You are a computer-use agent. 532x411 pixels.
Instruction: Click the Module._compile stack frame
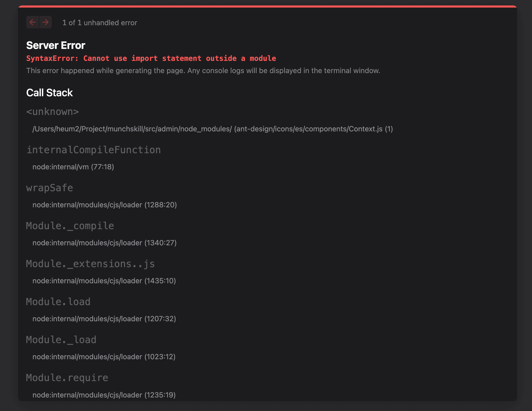point(70,226)
